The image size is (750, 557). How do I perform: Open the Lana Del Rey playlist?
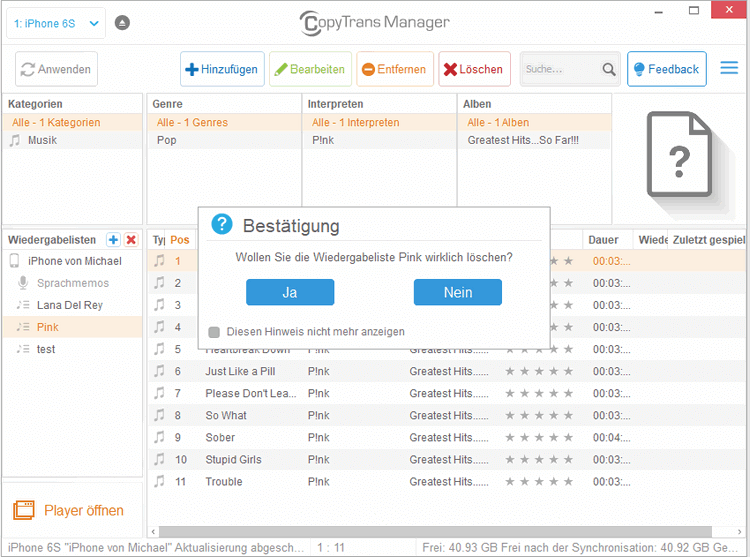point(72,305)
